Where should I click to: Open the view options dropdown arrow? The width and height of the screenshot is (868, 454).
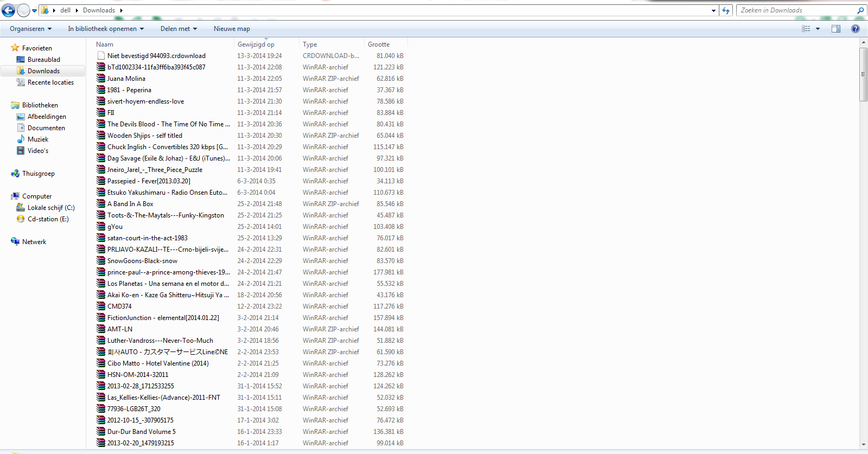[818, 29]
